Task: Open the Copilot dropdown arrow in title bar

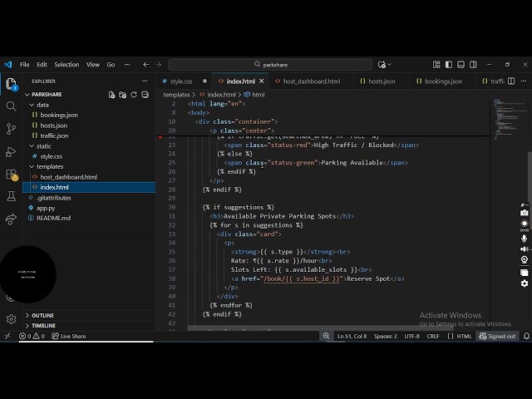Action: click(390, 65)
